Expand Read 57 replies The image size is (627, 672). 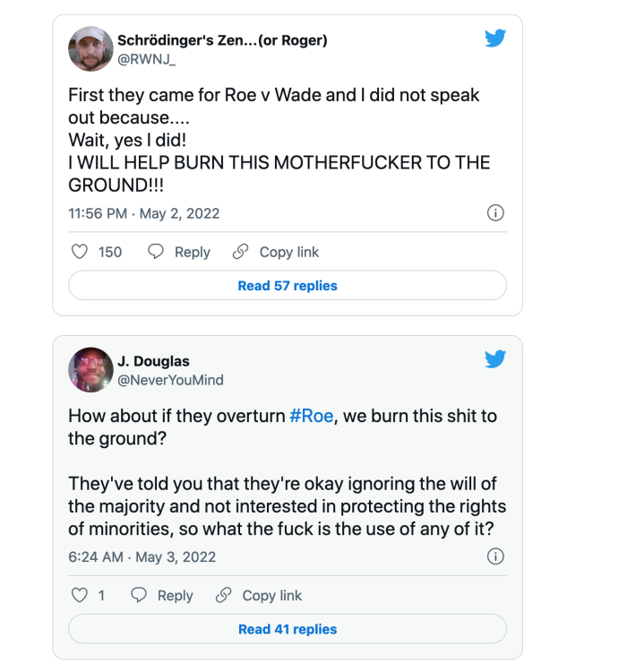tap(288, 286)
